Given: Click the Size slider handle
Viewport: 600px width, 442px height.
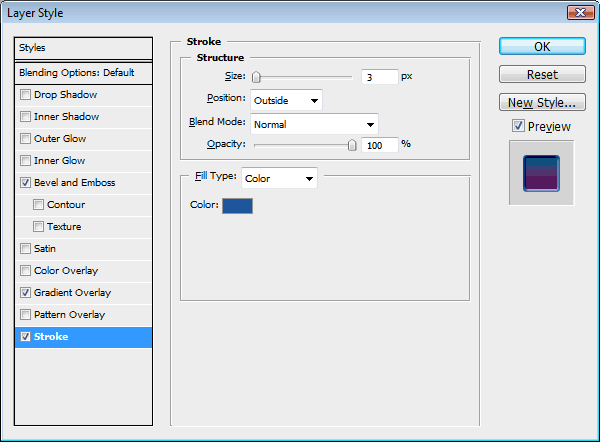Looking at the screenshot, I should pyautogui.click(x=256, y=77).
